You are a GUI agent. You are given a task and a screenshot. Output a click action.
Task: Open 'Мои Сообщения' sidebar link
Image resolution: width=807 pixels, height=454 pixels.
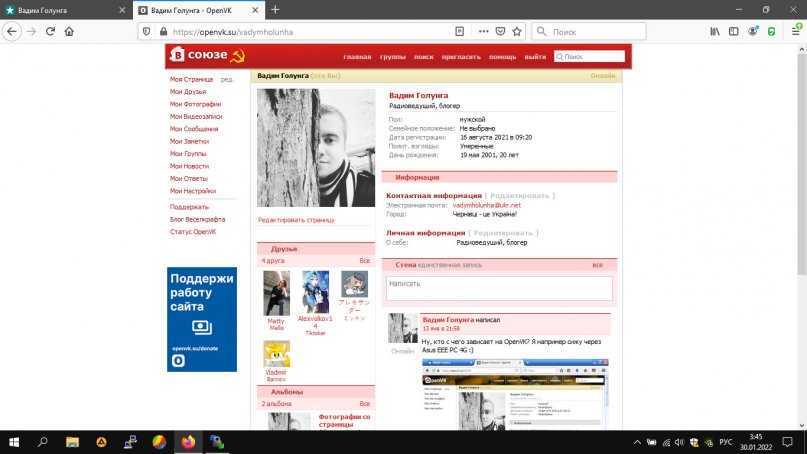tap(194, 129)
